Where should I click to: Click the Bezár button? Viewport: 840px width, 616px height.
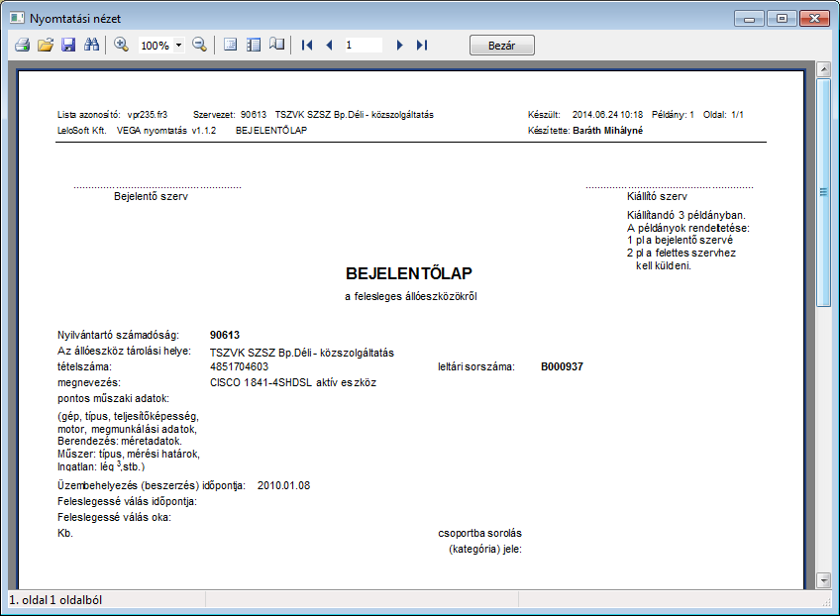[x=502, y=46]
